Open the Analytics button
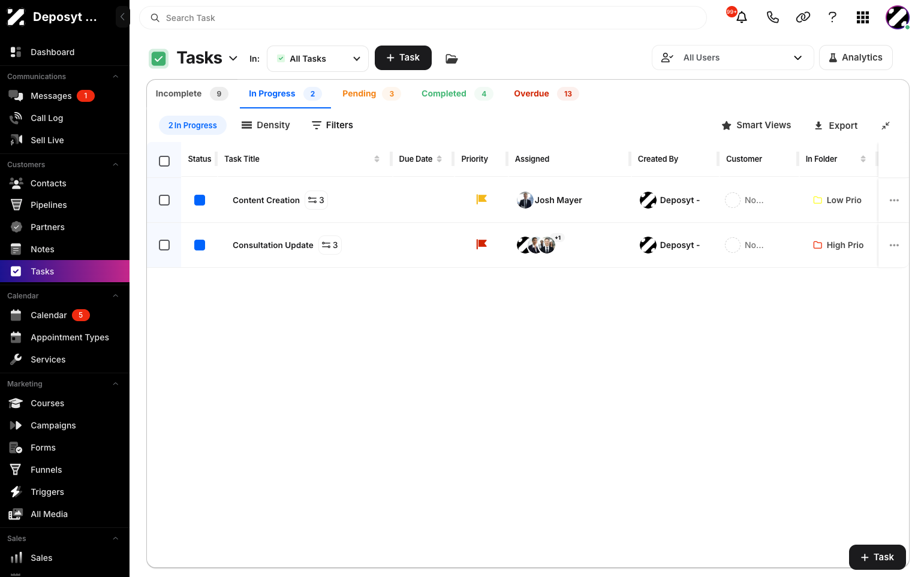The image size is (924, 577). click(856, 58)
